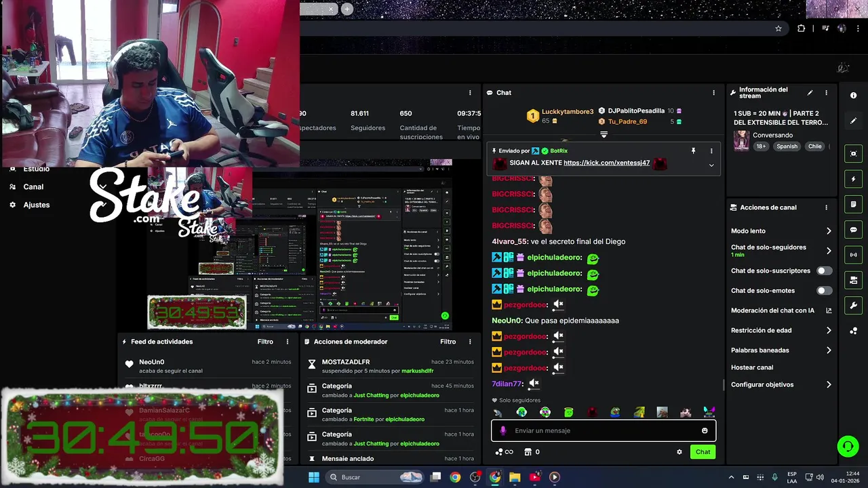Click the taskbar Buscar search box
868x488 pixels.
(x=374, y=477)
